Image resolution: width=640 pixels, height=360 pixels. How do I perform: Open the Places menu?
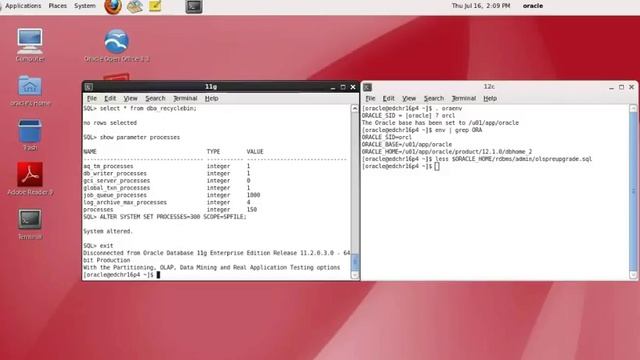pos(58,6)
